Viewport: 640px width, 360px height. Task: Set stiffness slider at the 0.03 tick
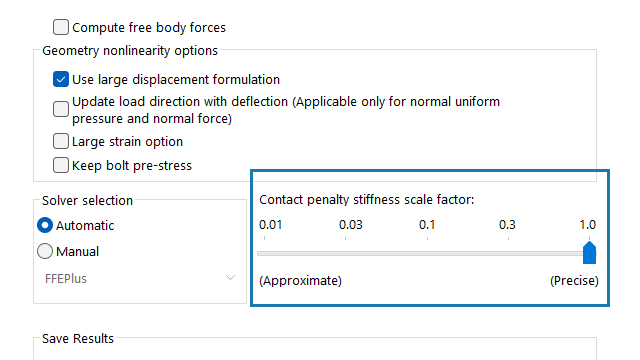(x=345, y=253)
